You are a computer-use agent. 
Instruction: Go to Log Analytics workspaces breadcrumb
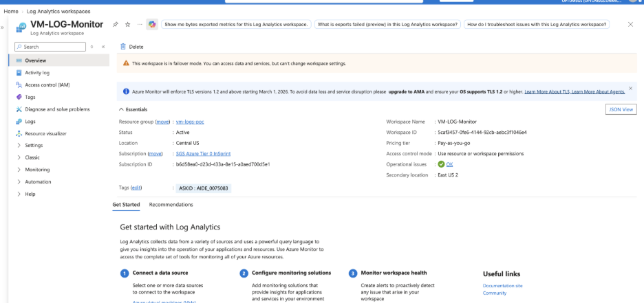pos(58,12)
